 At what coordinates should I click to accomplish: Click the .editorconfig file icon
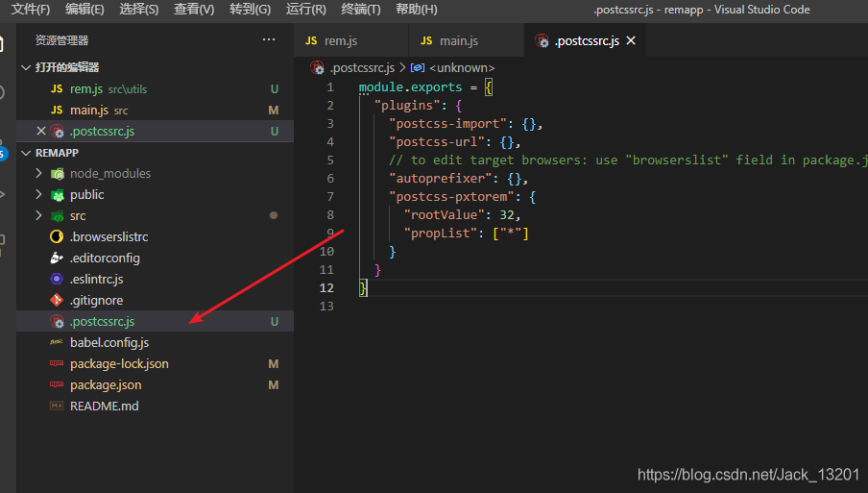click(x=57, y=259)
